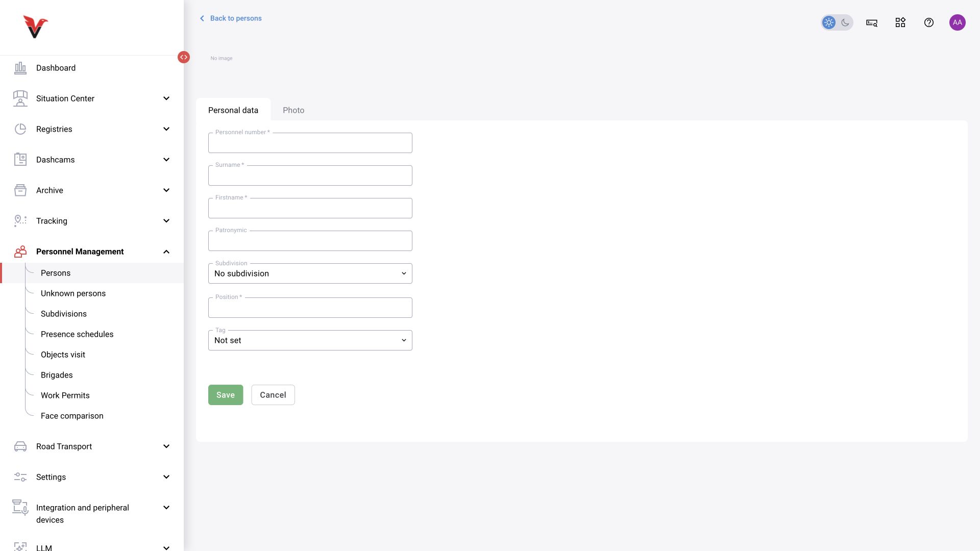Click the Tracking location icon
Viewport: 980px width, 551px height.
click(x=20, y=221)
